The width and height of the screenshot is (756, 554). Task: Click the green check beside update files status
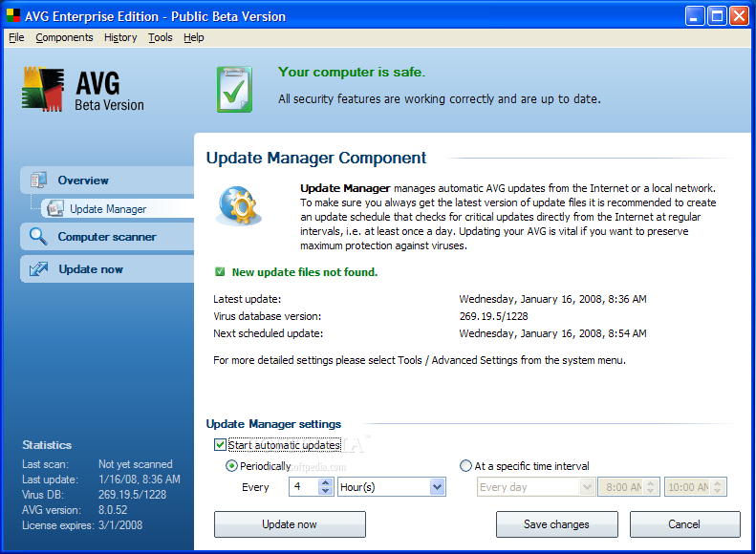click(220, 271)
